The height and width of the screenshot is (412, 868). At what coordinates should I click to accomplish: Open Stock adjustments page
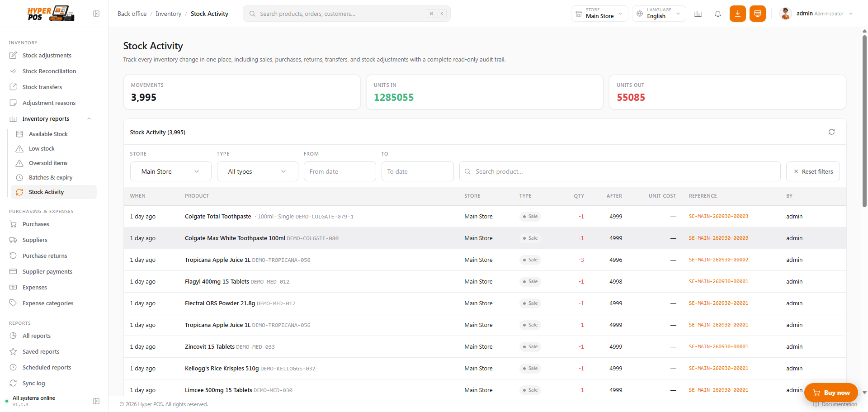pyautogui.click(x=47, y=55)
